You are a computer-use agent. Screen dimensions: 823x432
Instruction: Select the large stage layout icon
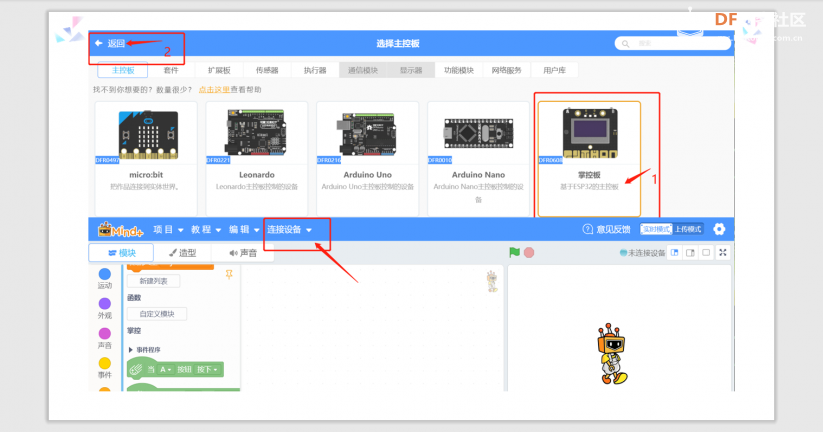690,252
